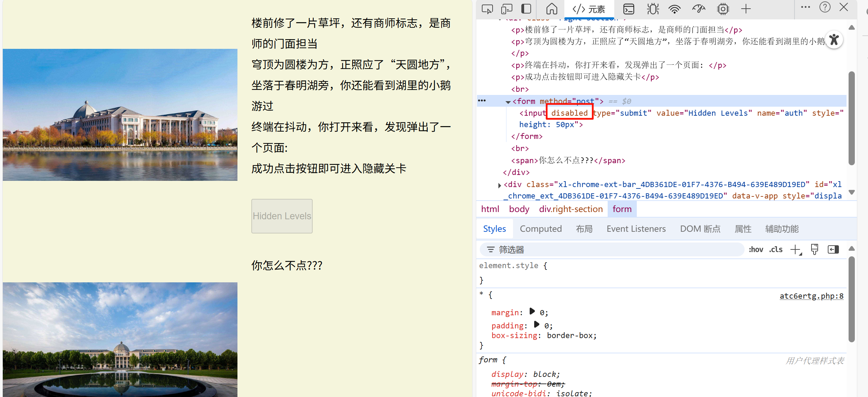Click the accessibility figure floating button
Viewport: 868px width, 397px height.
(x=834, y=40)
